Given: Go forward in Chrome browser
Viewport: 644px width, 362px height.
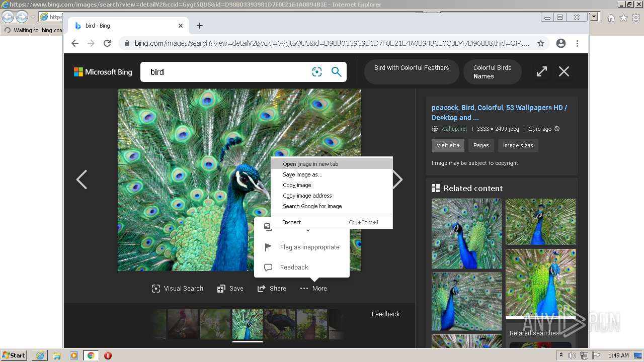Looking at the screenshot, I should [x=91, y=43].
